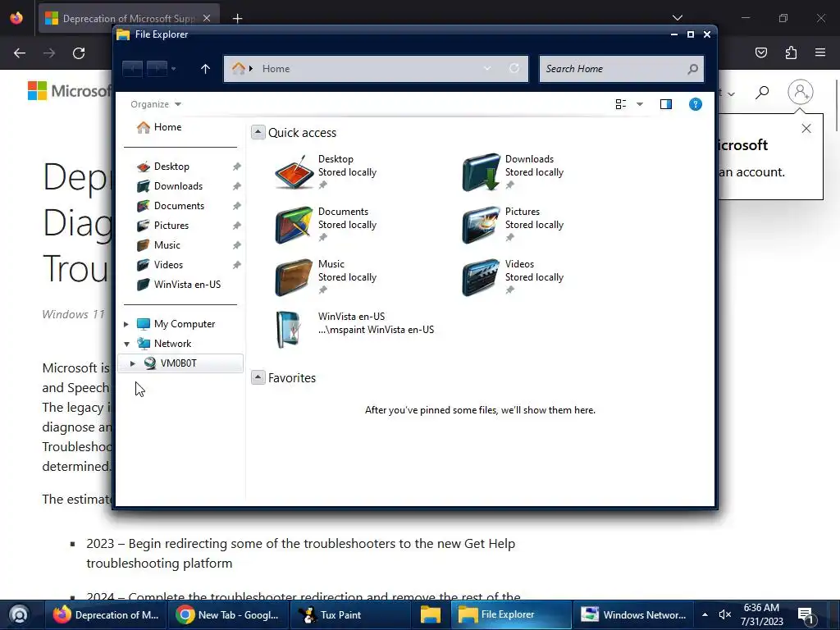Open File Explorer recent locations dropdown
The image size is (840, 630).
pyautogui.click(x=174, y=69)
